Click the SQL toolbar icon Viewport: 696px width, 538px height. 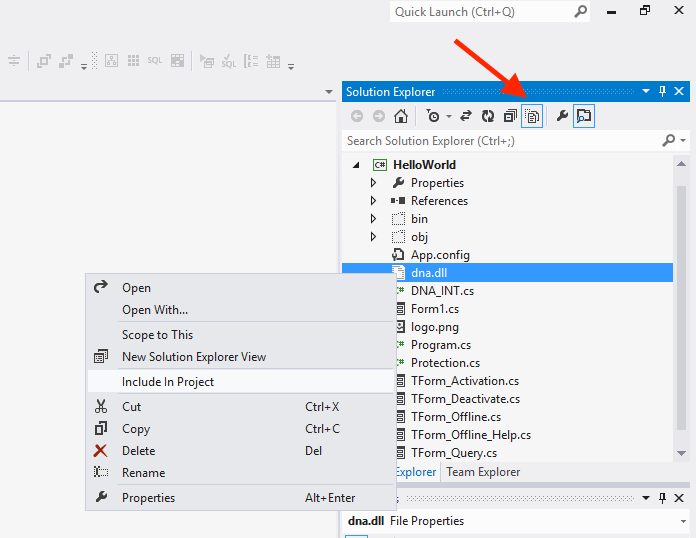[x=154, y=60]
